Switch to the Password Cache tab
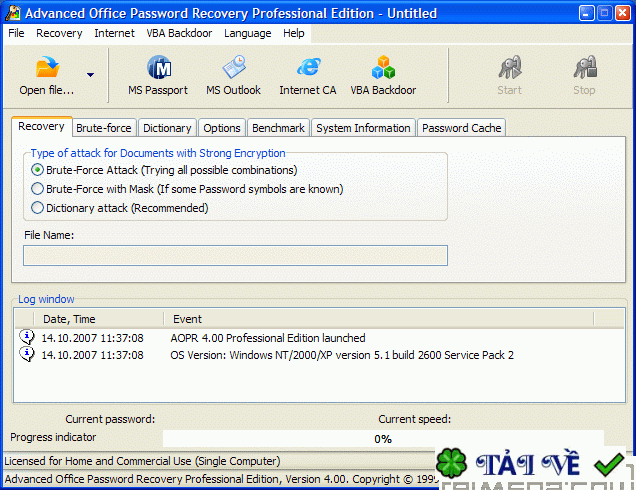Image resolution: width=636 pixels, height=490 pixels. (462, 128)
